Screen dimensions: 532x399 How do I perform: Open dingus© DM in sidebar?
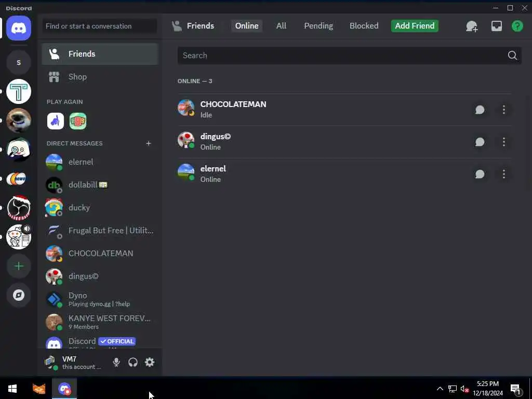click(x=100, y=276)
